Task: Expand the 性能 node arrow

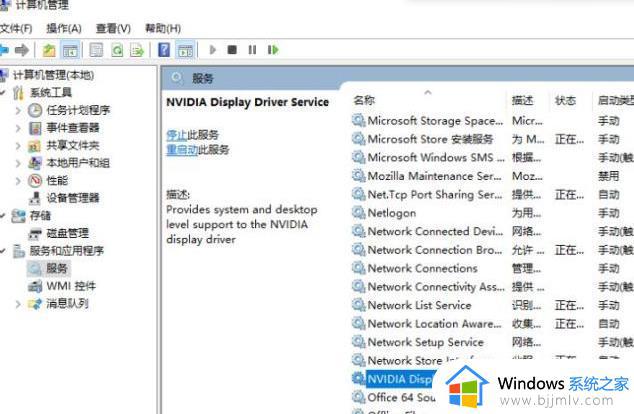Action: pos(18,180)
